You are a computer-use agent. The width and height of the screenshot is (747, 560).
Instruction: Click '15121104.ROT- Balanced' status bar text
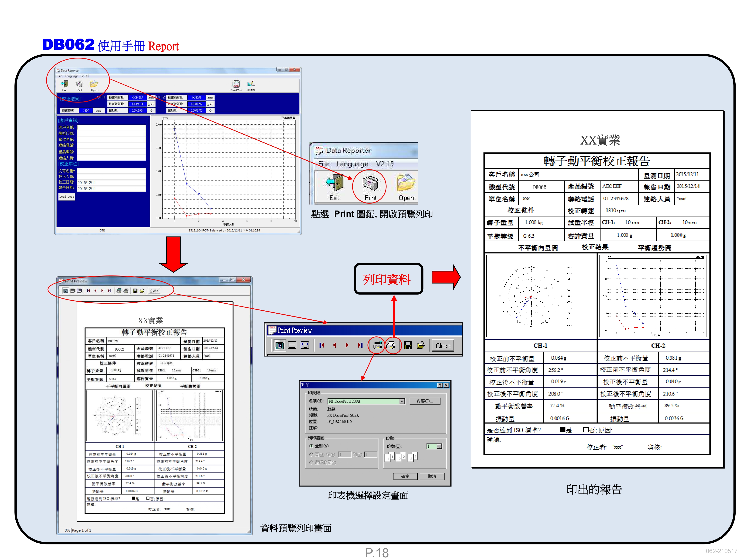(224, 231)
